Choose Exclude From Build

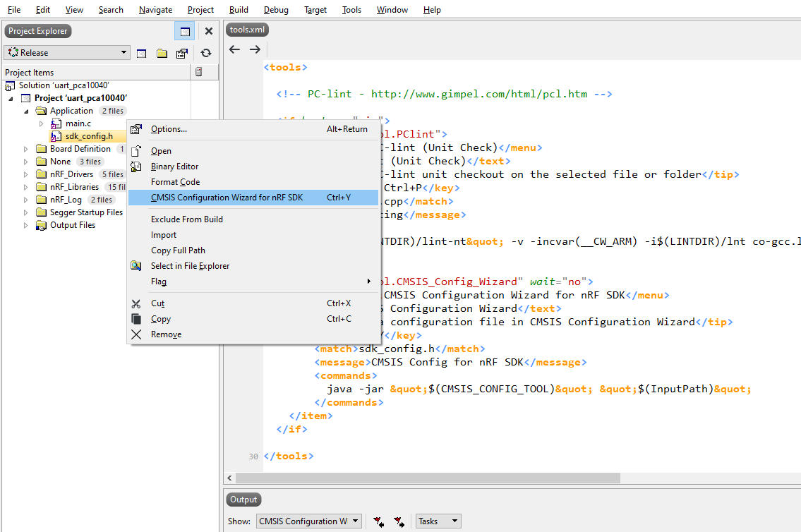pos(253,219)
